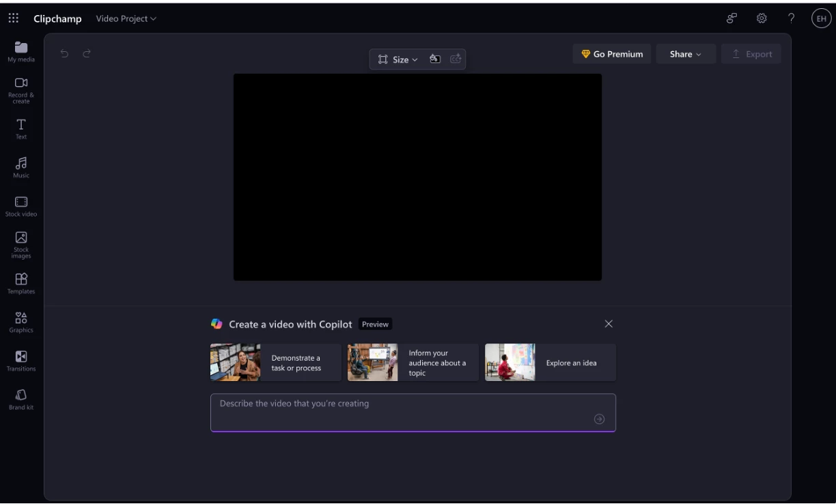Open settings gear in header

[x=762, y=18]
